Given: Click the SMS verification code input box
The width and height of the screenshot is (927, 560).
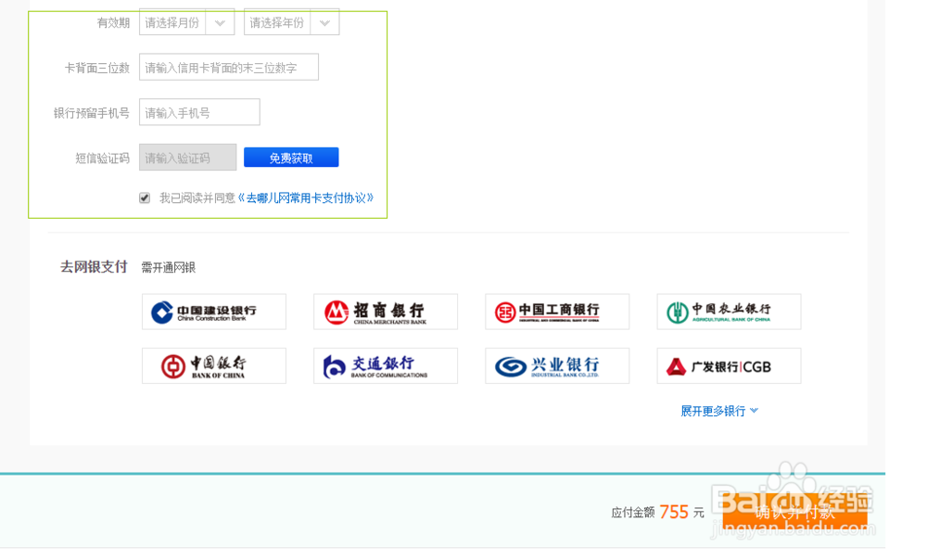Looking at the screenshot, I should tap(187, 157).
